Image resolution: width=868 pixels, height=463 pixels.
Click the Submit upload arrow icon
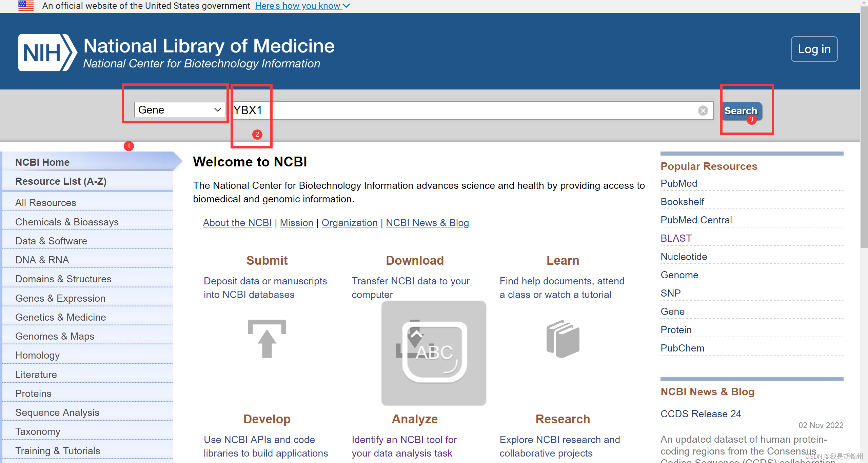(267, 338)
